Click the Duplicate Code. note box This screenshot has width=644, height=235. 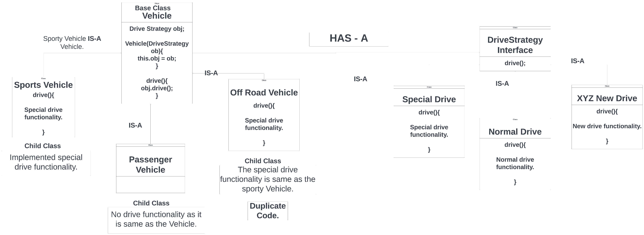tap(268, 211)
